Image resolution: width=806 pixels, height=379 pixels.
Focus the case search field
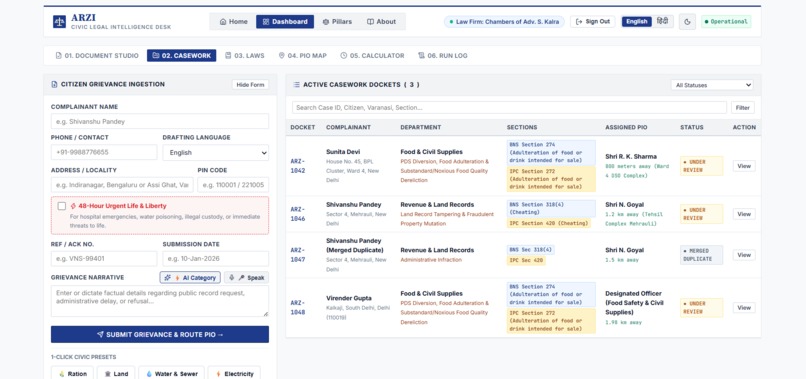(x=509, y=107)
